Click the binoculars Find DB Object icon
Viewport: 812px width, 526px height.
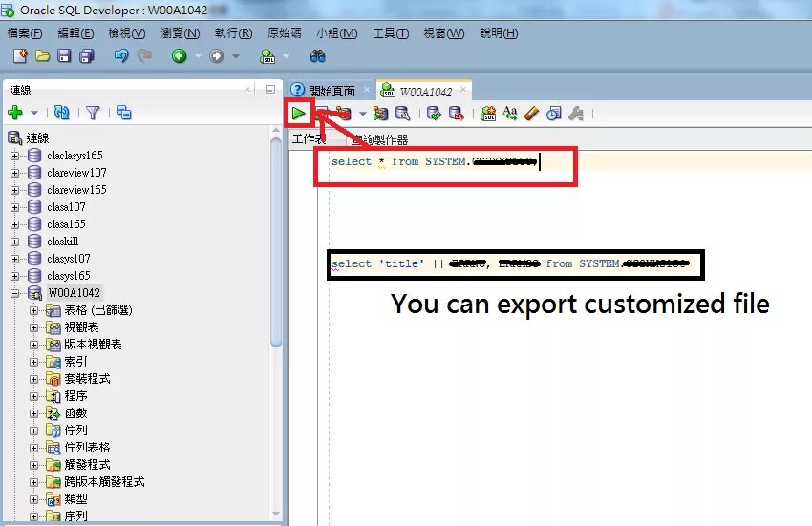point(317,55)
